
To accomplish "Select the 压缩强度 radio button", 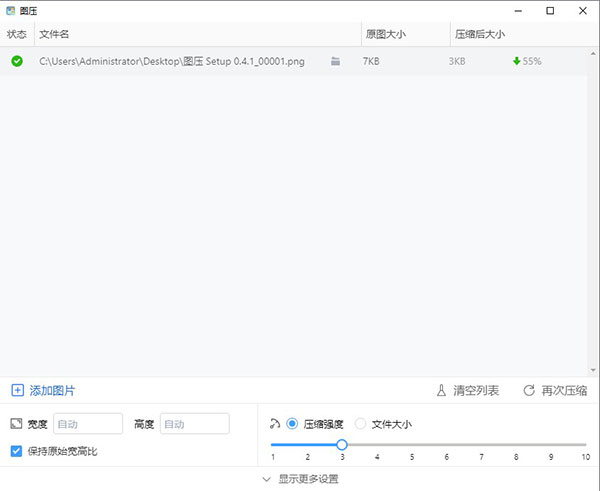I will coord(292,423).
